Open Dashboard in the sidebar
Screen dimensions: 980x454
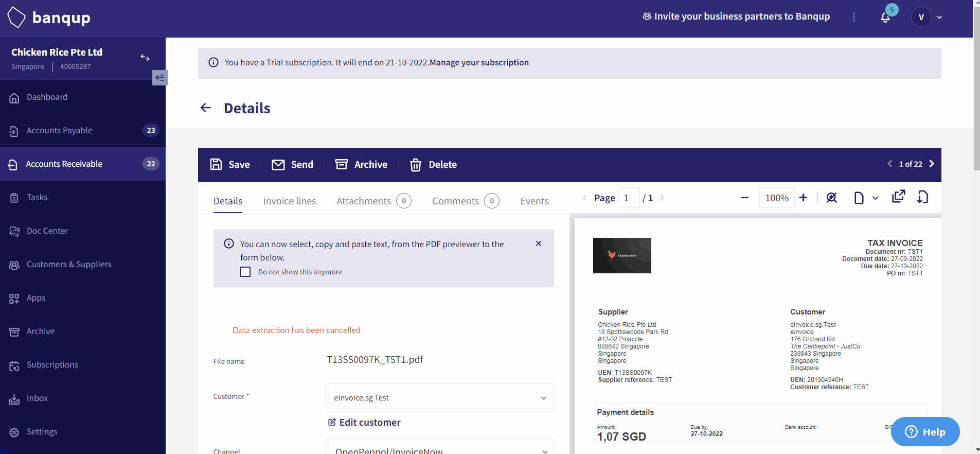coord(83,97)
